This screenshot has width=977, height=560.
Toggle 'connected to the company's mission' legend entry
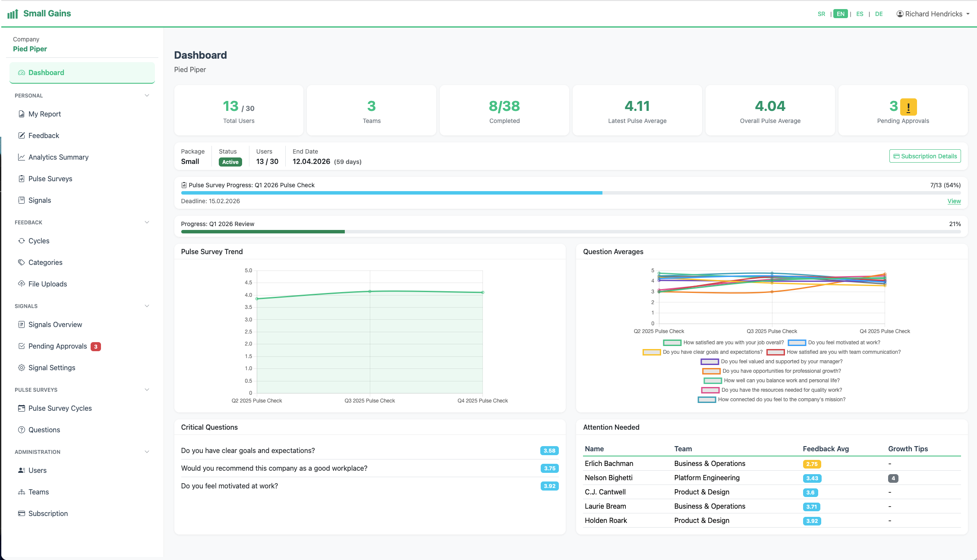point(772,400)
